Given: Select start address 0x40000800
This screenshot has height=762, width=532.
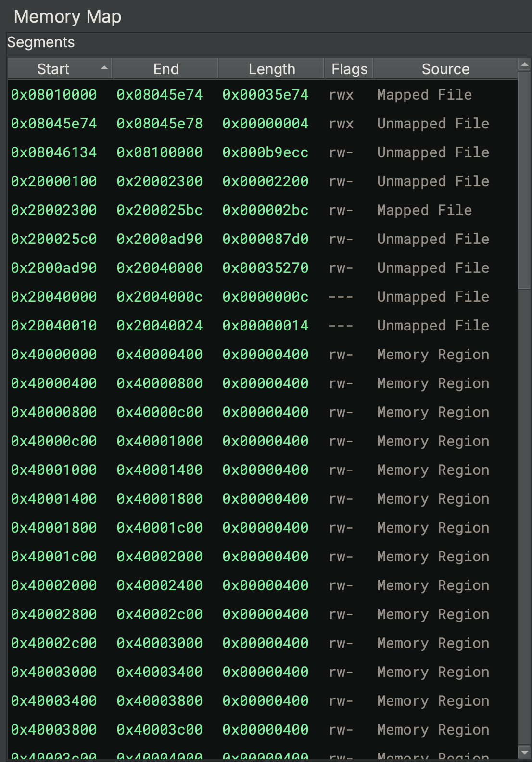Looking at the screenshot, I should 54,412.
